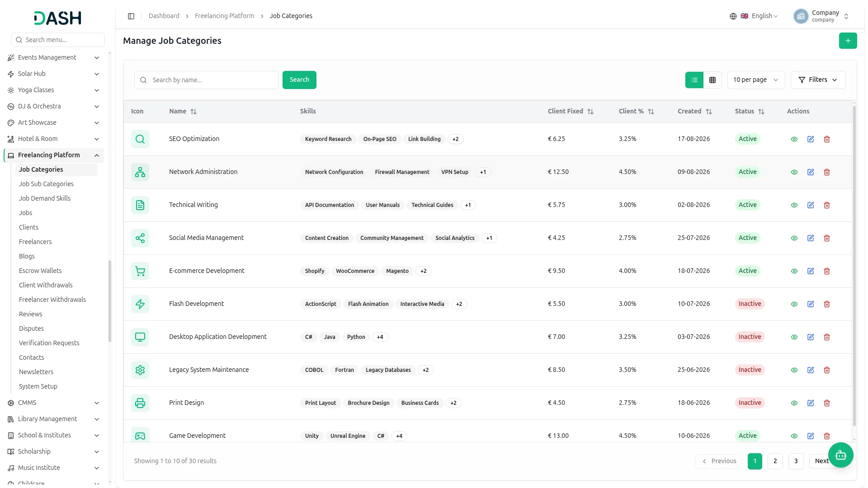
Task: View the Print Design category details
Action: [794, 403]
